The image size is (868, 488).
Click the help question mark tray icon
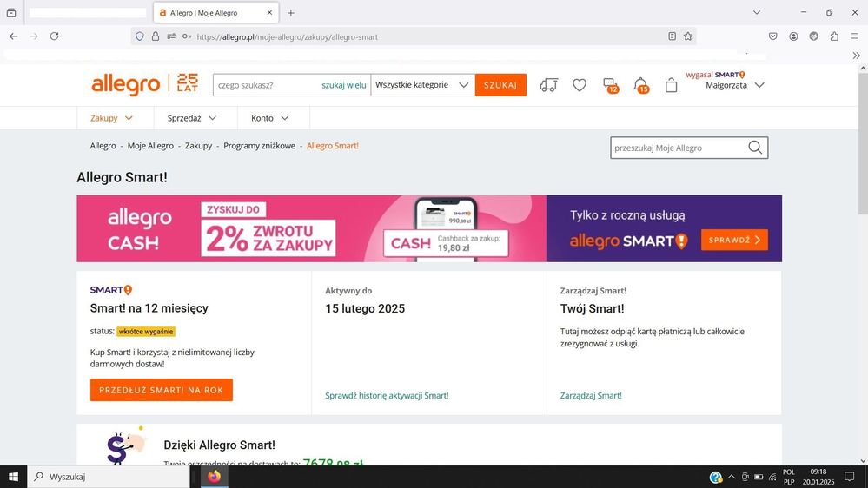click(716, 477)
